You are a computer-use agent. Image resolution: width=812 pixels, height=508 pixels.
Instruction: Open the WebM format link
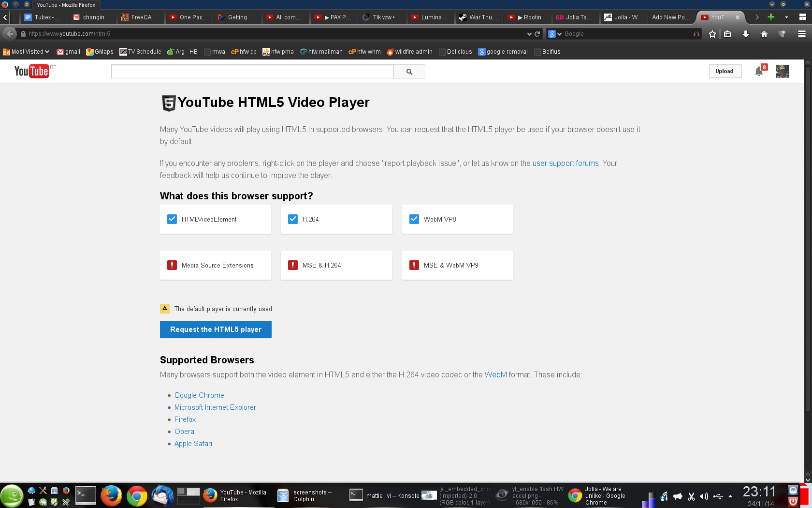[496, 375]
